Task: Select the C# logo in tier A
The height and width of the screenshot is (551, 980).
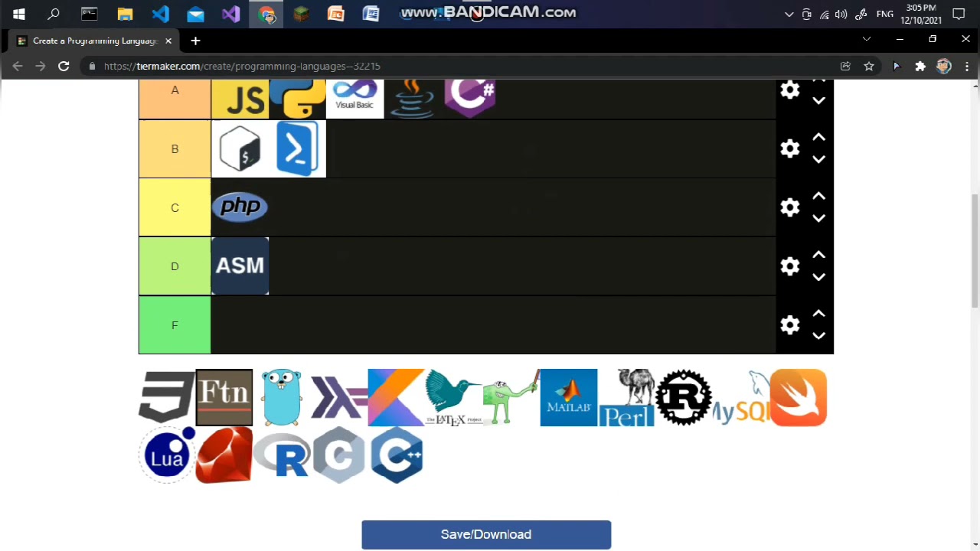Action: 469,99
